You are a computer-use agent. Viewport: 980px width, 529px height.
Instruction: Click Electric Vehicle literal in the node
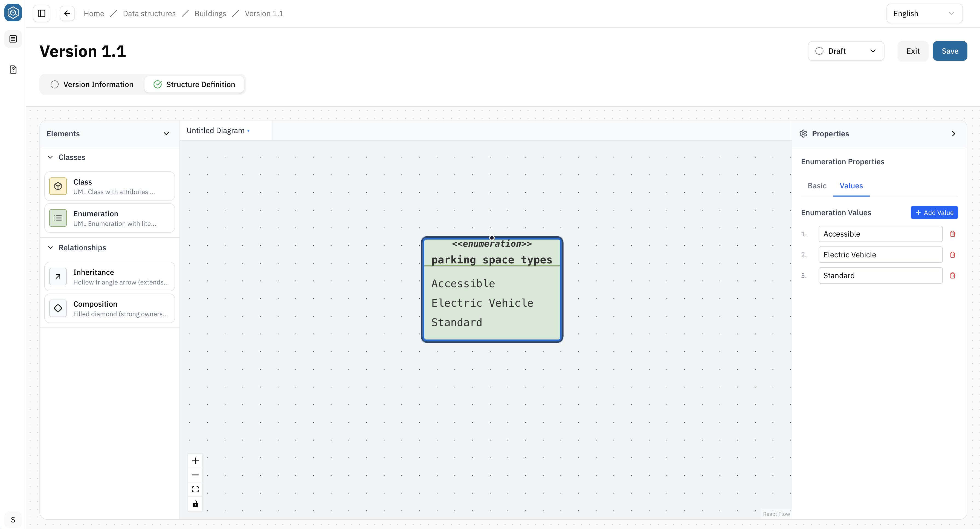pos(482,303)
